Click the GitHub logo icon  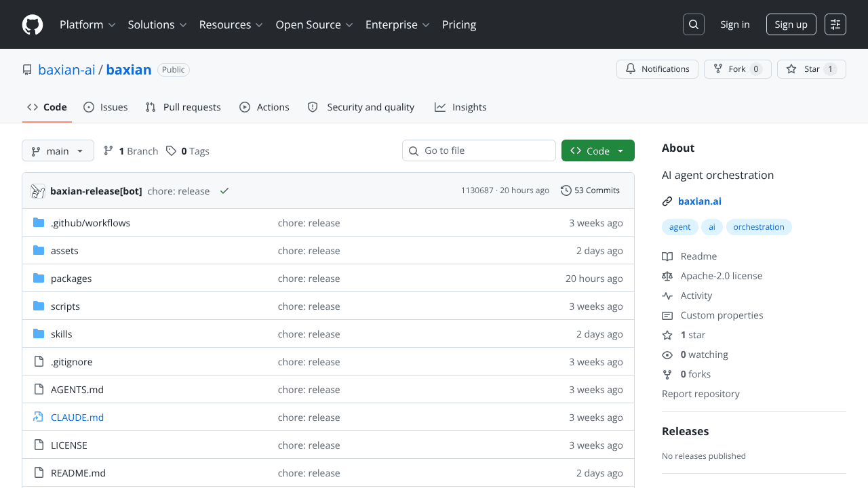pos(33,24)
